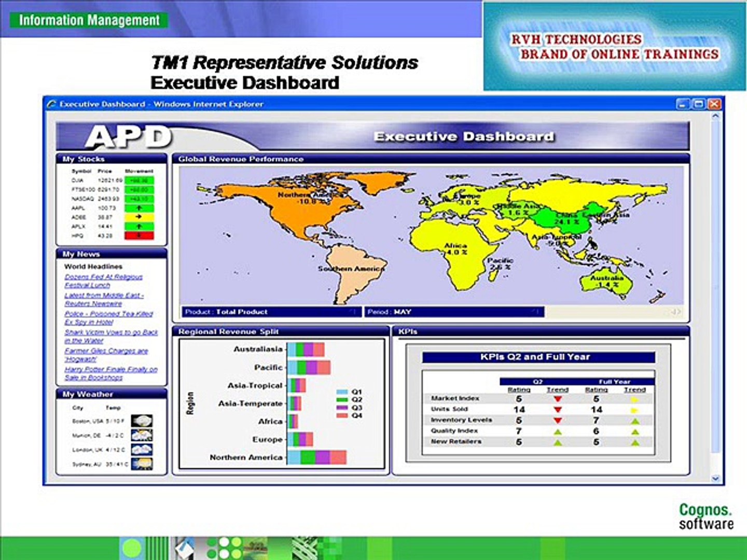
Task: Click the Northern America revenue bar
Action: [317, 457]
